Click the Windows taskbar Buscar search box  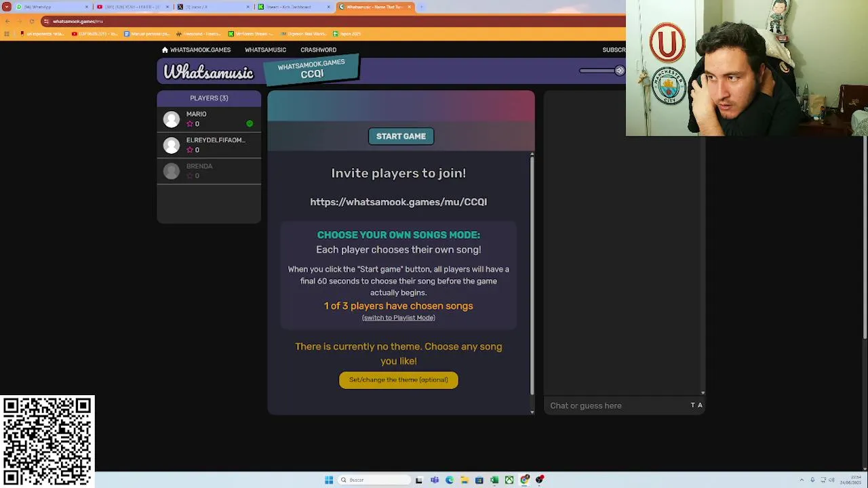(x=374, y=480)
